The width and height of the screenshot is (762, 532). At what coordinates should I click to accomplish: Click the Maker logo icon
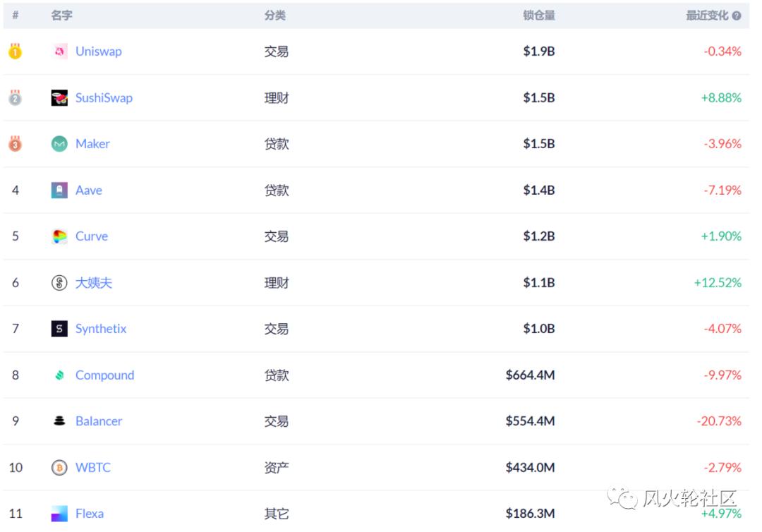(59, 144)
